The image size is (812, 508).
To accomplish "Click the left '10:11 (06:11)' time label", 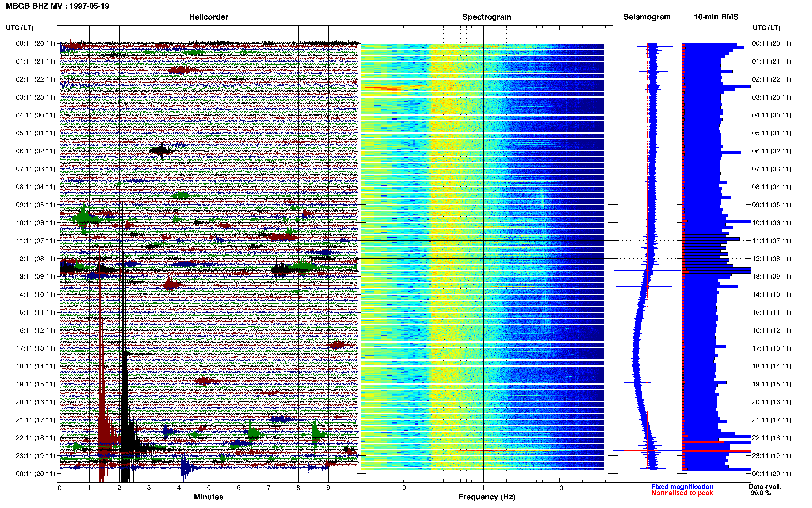I will pos(36,222).
